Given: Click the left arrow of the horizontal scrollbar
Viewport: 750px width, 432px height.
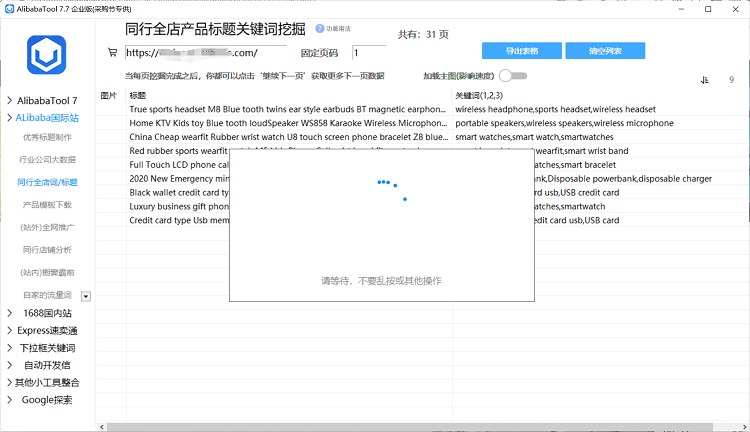Looking at the screenshot, I should (x=101, y=427).
